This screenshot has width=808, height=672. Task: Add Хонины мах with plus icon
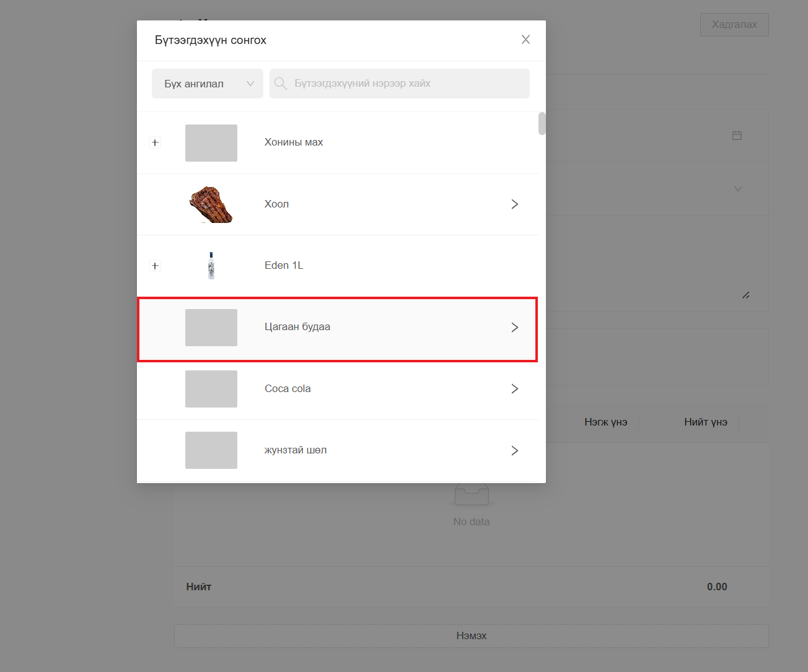coord(155,142)
